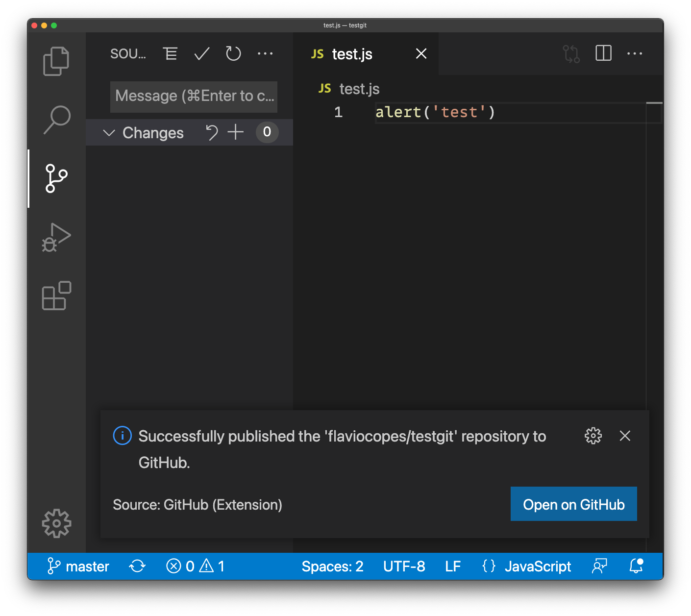Refresh the source control panel

point(233,54)
